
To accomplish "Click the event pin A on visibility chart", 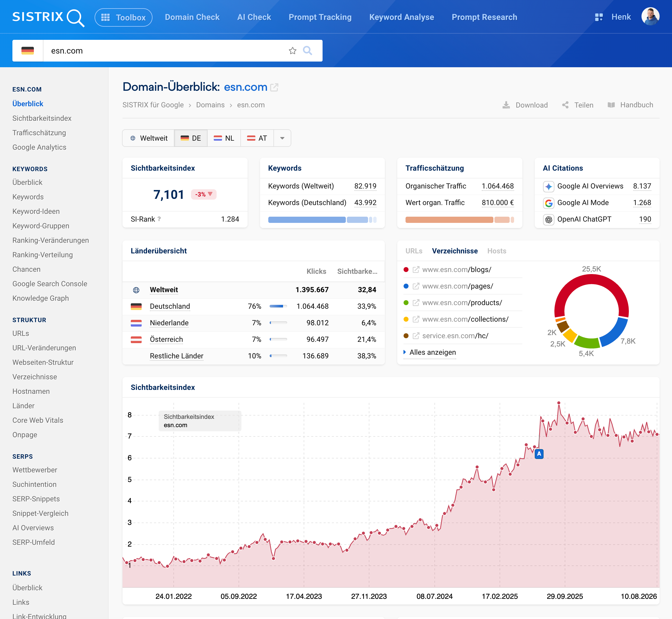I will point(539,454).
